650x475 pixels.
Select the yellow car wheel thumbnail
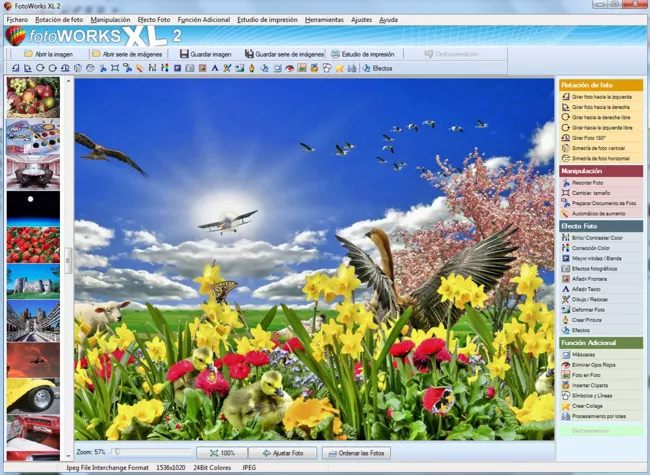click(33, 396)
